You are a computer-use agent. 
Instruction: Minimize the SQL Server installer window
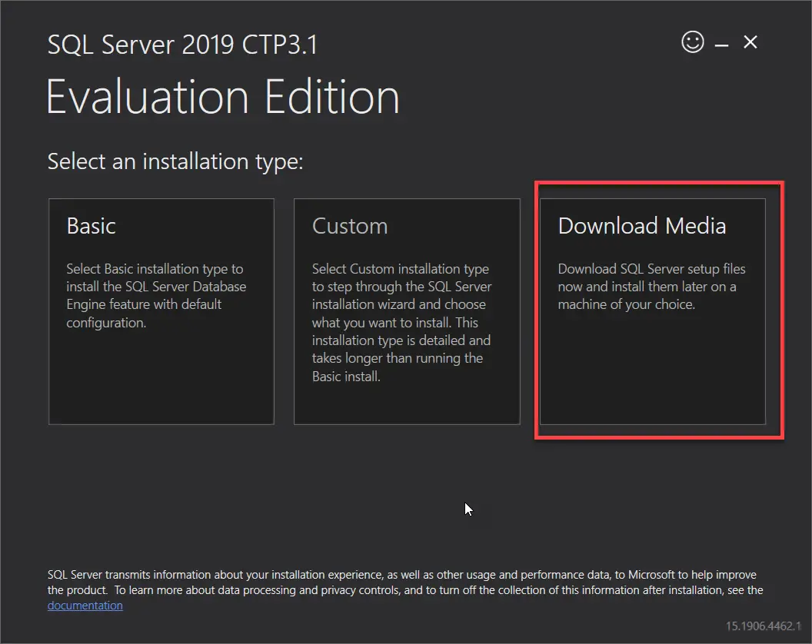click(x=721, y=42)
